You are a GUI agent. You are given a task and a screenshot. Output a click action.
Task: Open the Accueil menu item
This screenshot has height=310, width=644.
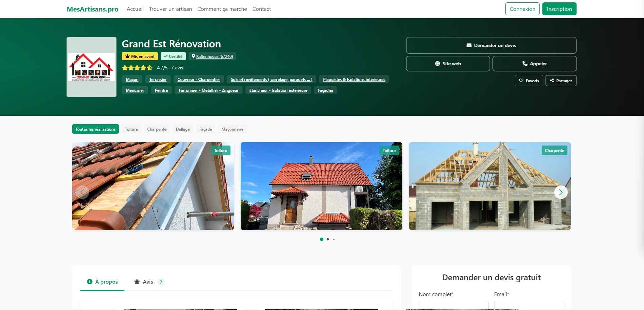135,9
